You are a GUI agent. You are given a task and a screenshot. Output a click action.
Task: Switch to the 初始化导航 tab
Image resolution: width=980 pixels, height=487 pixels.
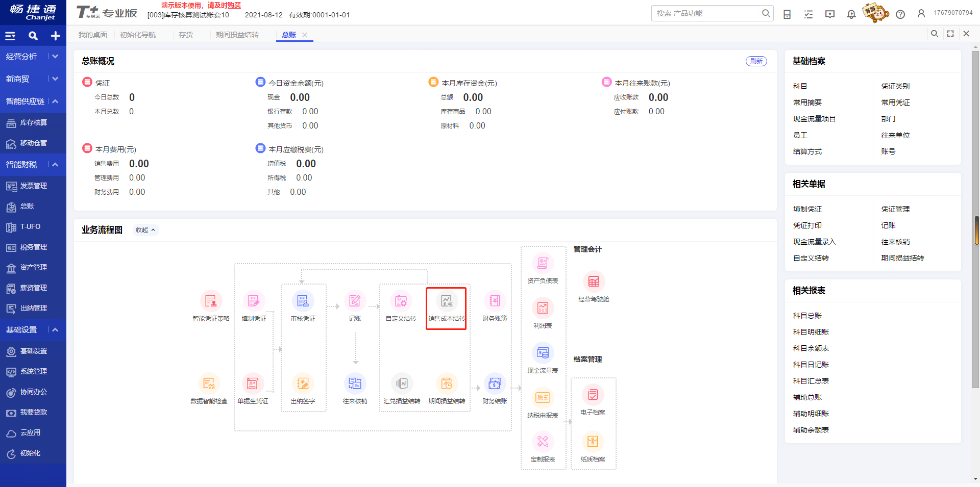coord(138,35)
